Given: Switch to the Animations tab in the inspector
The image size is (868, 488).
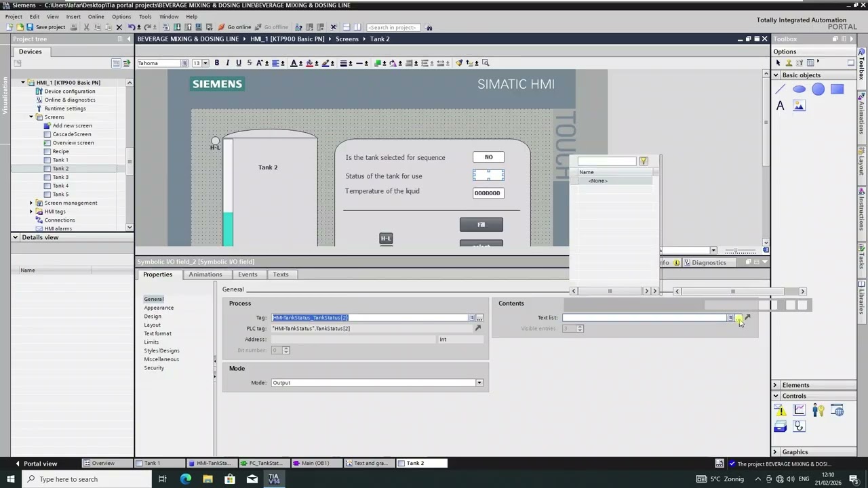Looking at the screenshot, I should pos(205,274).
